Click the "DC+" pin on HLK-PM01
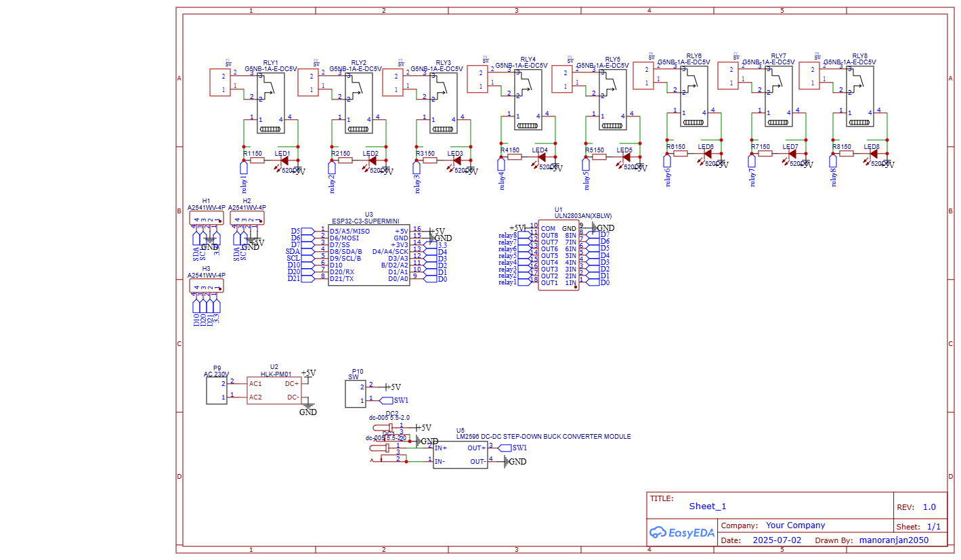The width and height of the screenshot is (961, 560). (292, 383)
